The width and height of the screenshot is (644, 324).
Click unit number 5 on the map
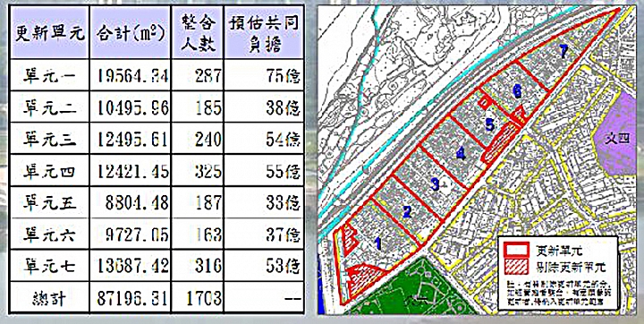pyautogui.click(x=488, y=124)
